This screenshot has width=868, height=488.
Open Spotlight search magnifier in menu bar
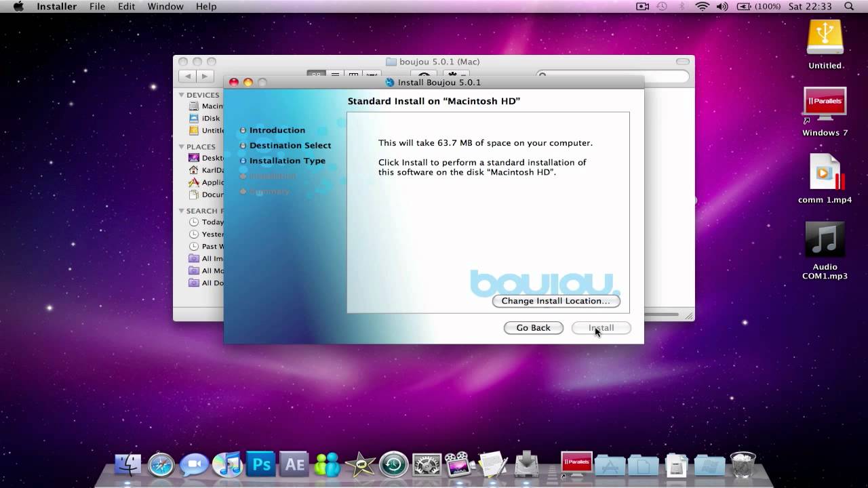point(849,6)
